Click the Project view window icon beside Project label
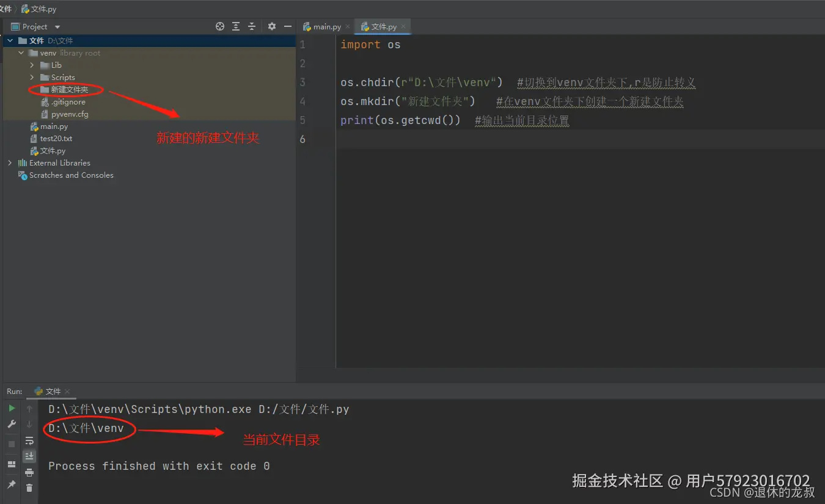 point(15,27)
